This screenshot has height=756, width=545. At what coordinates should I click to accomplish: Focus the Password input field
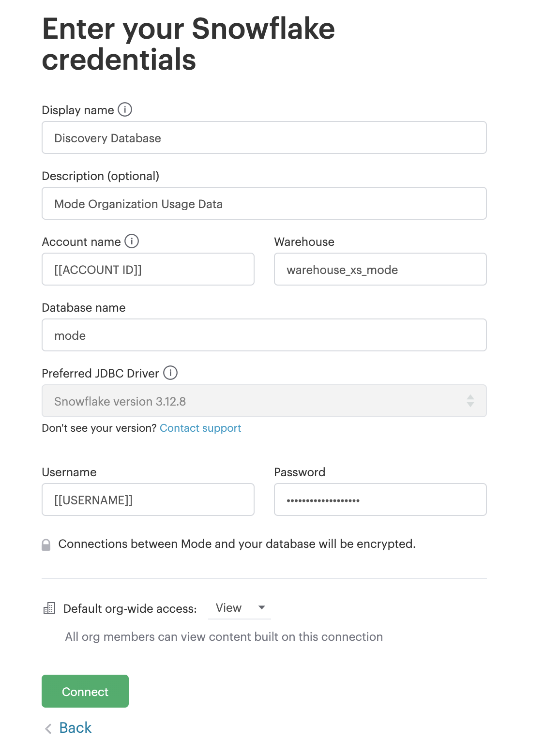click(380, 499)
